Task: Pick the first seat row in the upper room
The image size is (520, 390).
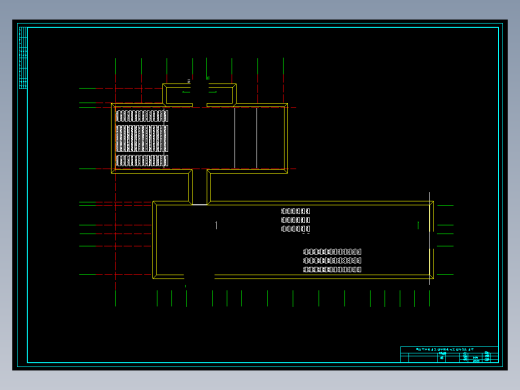Action: 142,116
